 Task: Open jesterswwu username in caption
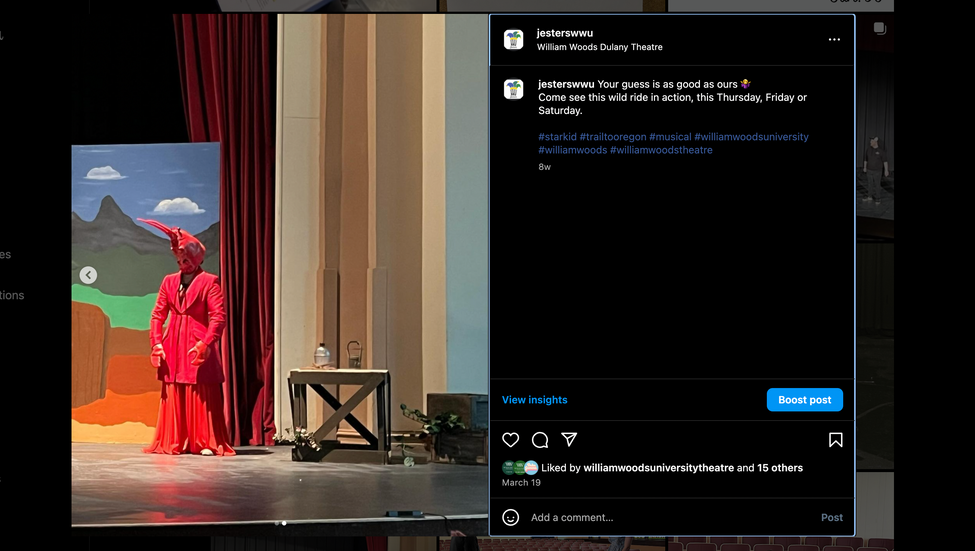[566, 84]
